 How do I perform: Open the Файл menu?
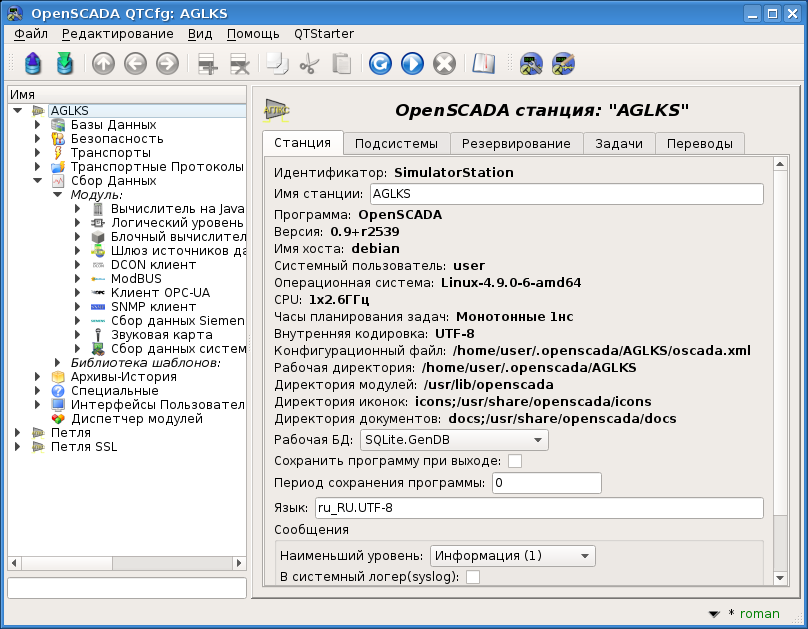tap(31, 34)
